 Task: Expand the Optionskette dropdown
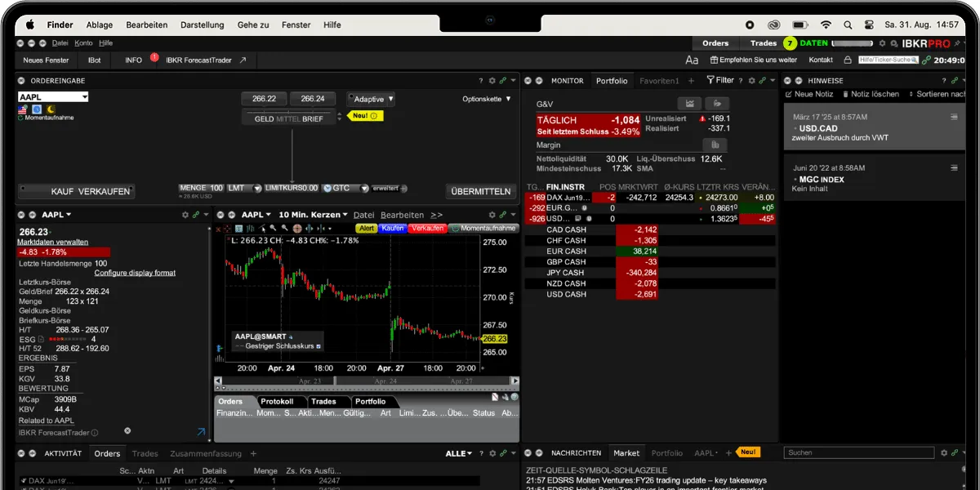pos(487,99)
